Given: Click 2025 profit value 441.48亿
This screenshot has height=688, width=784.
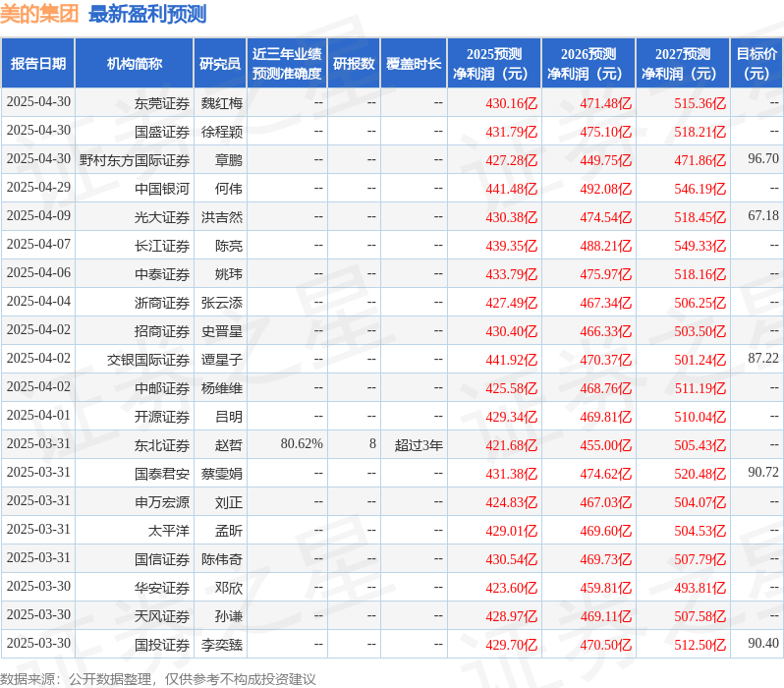Looking at the screenshot, I should [512, 189].
